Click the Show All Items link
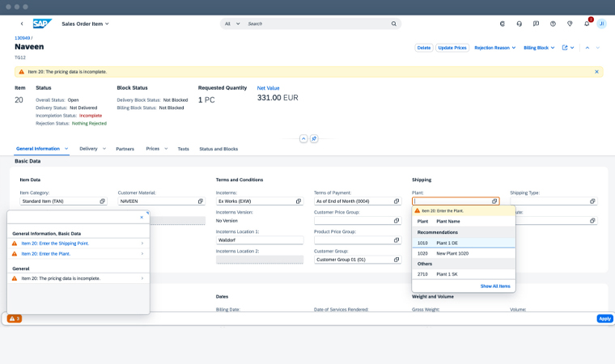Viewport: 615px width, 364px height. coord(495,286)
